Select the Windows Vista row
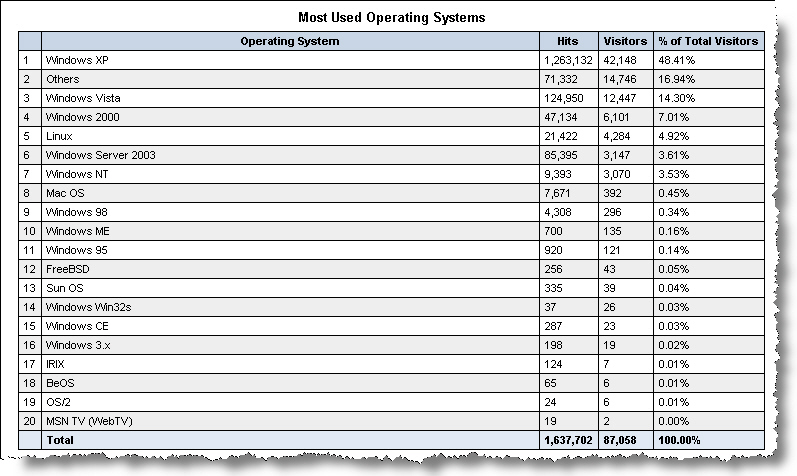Viewport: 797px width, 476px height. coord(82,98)
